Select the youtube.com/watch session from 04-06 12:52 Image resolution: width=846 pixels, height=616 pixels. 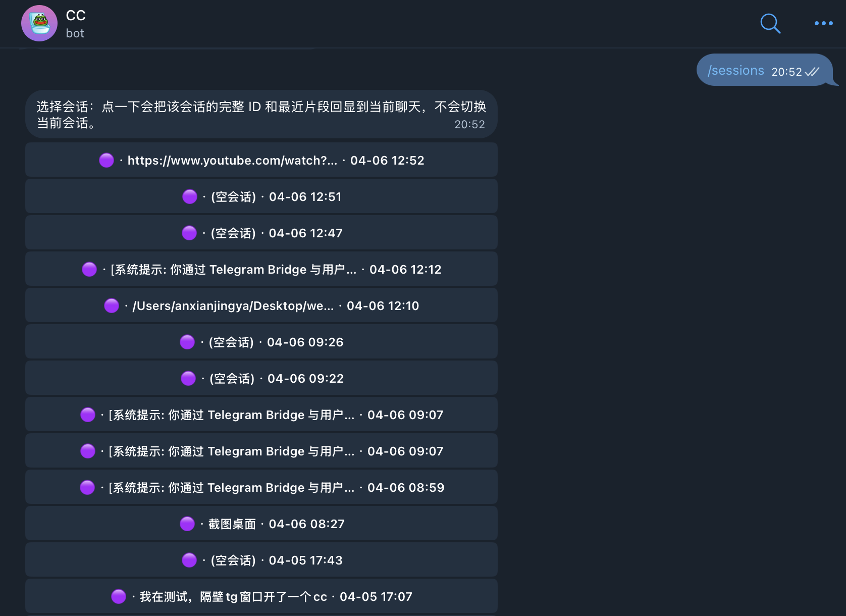261,160
